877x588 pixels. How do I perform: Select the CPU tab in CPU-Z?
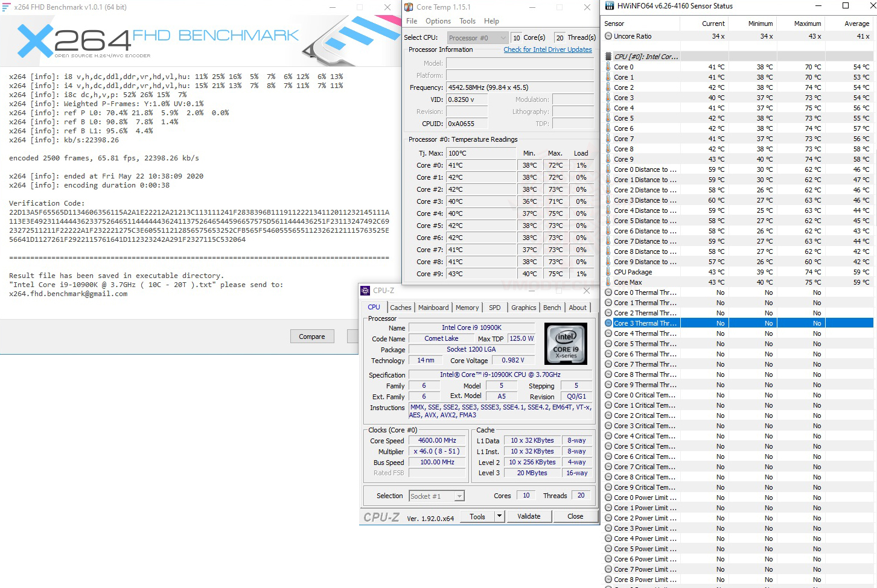pyautogui.click(x=374, y=307)
